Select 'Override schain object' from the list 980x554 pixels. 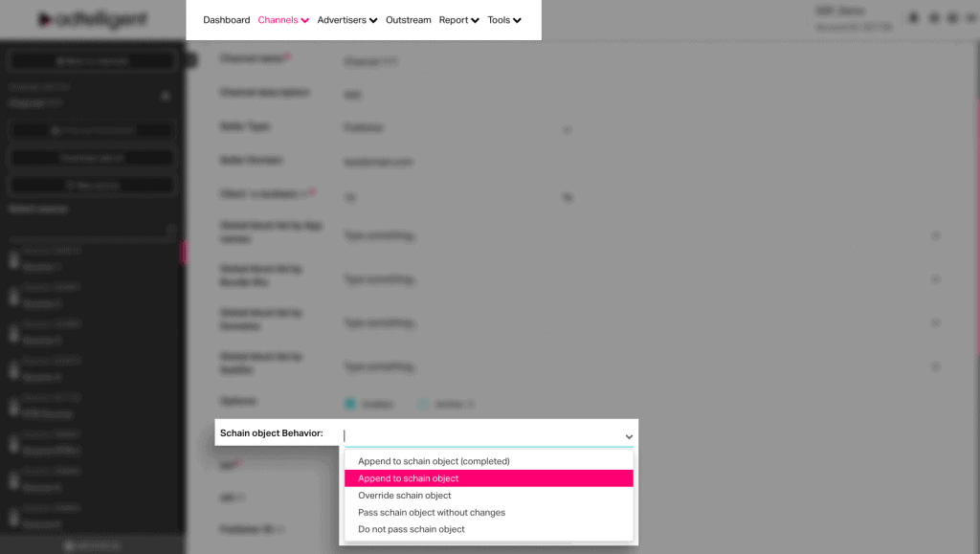404,496
